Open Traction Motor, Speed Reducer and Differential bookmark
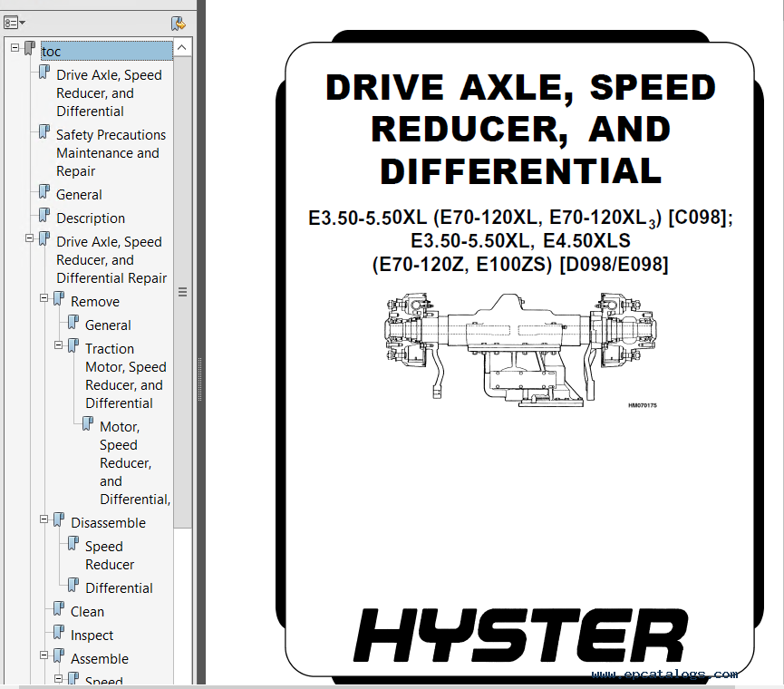Viewport: 784px width, 689px height. click(126, 376)
